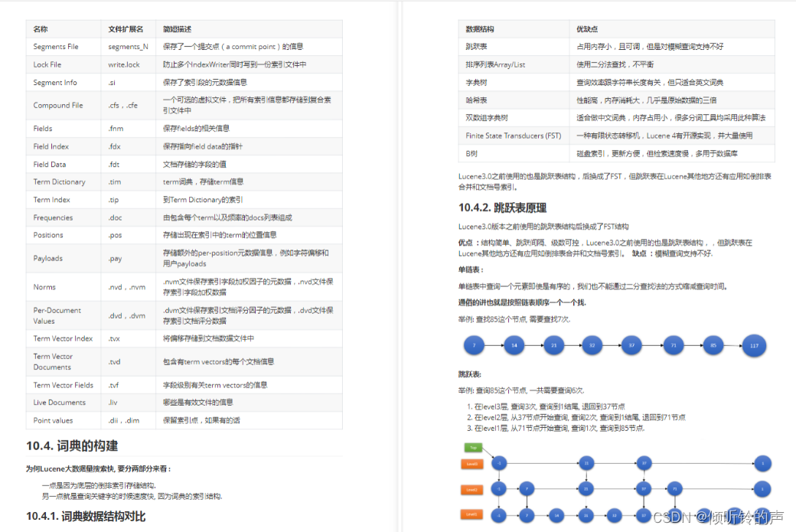Select the 'Field Index' cell
The height and width of the screenshot is (532, 796).
[x=64, y=146]
